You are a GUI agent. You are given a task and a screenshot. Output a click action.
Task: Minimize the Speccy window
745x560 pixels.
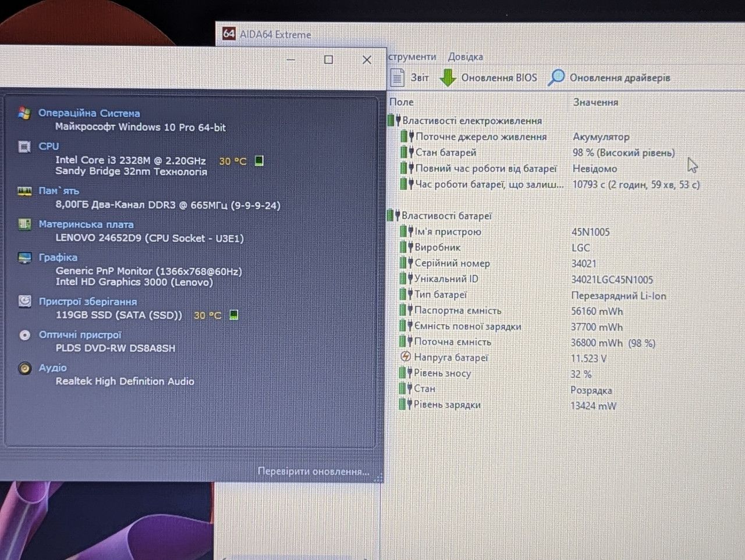click(x=291, y=60)
